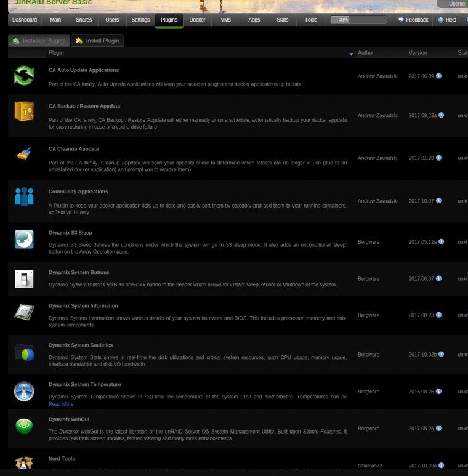Switch to the Install Plugin tab
468x476 pixels.
[x=97, y=41]
